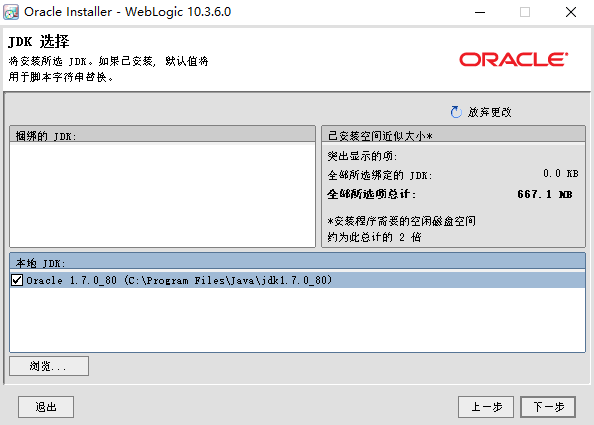Close the Oracle Installer window
Screen dimensions: 594x425
coord(571,12)
